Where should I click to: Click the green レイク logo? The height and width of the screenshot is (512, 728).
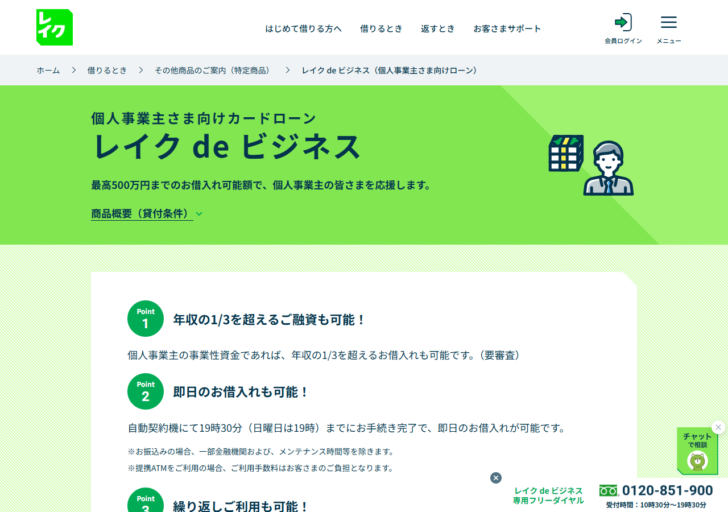pyautogui.click(x=54, y=27)
